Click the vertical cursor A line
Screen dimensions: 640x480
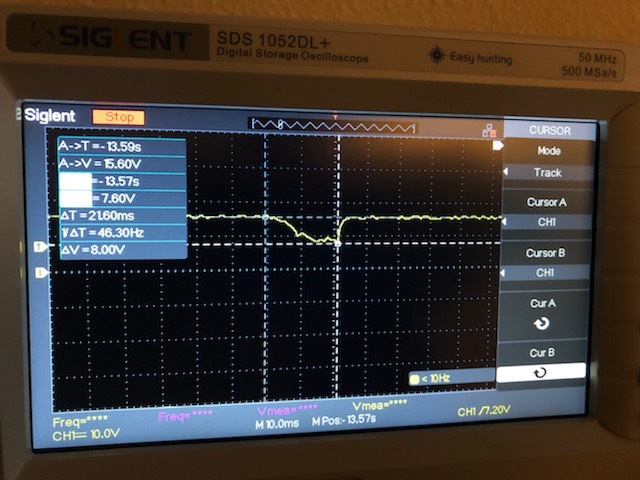click(265, 265)
